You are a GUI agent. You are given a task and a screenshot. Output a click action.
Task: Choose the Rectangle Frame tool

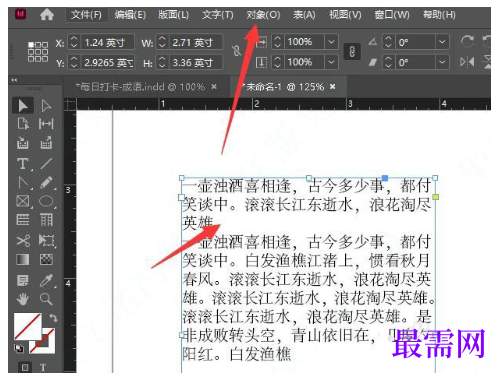[23, 201]
